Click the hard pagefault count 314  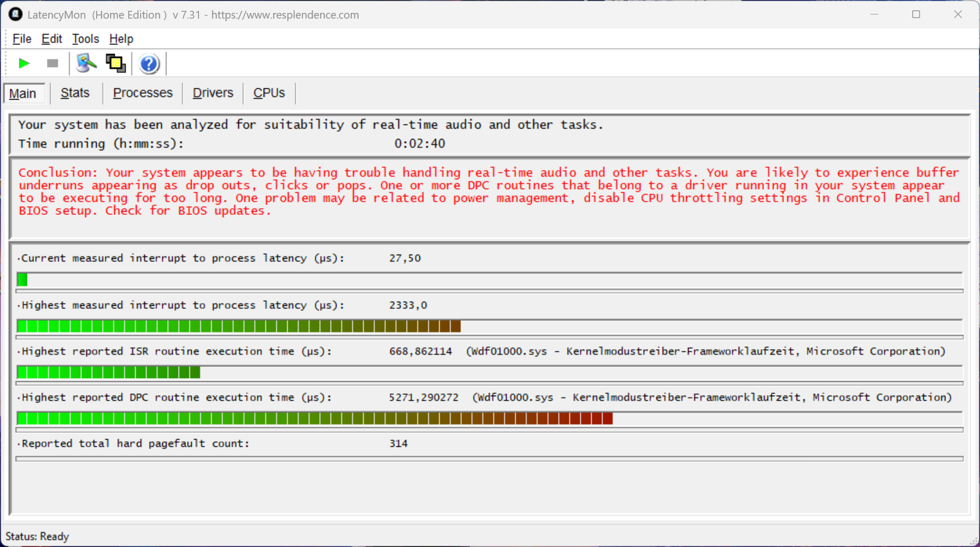[x=399, y=444]
